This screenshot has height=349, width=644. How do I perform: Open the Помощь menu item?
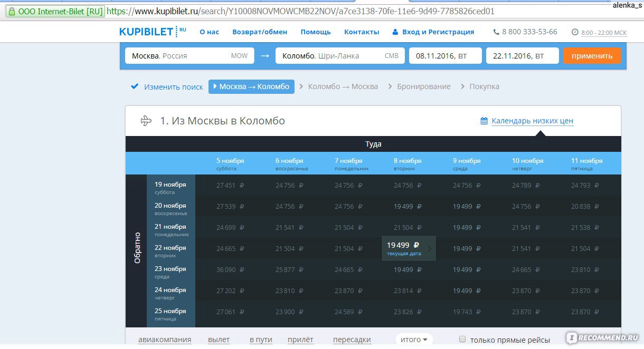[316, 32]
